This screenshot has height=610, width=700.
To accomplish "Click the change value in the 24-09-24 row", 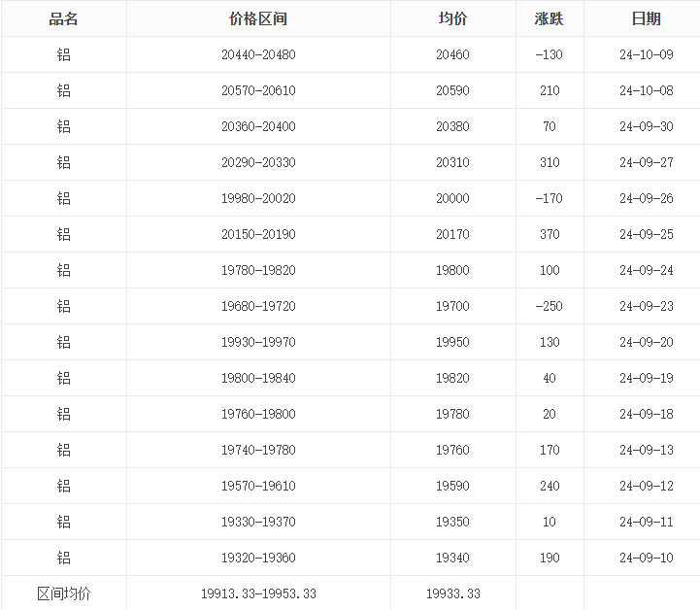I will 550,270.
